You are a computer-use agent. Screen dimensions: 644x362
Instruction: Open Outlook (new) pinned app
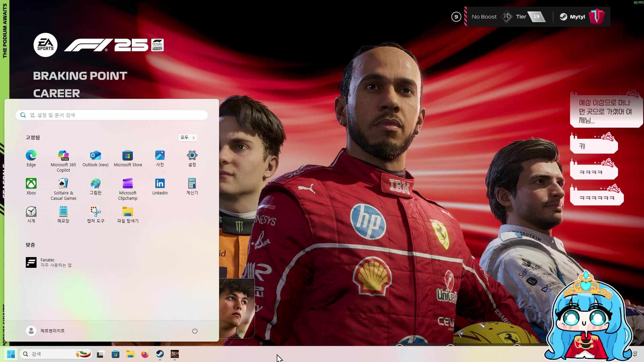tap(96, 158)
